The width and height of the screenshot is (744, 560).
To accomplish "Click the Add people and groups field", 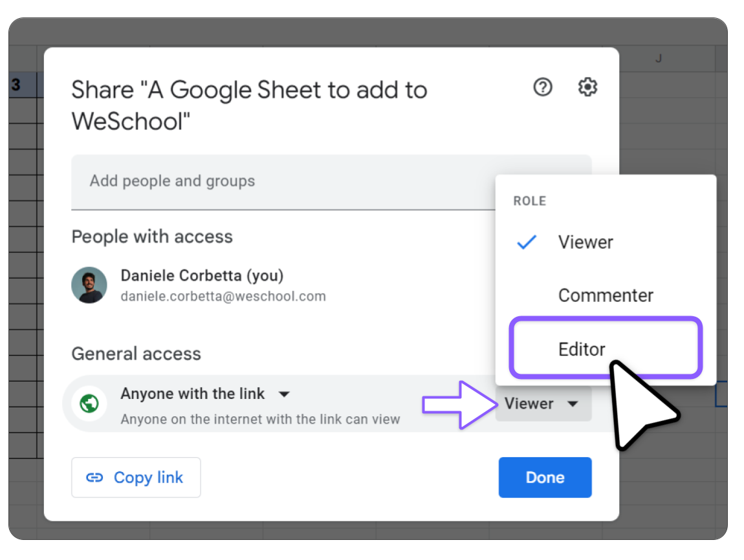I will 331,182.
